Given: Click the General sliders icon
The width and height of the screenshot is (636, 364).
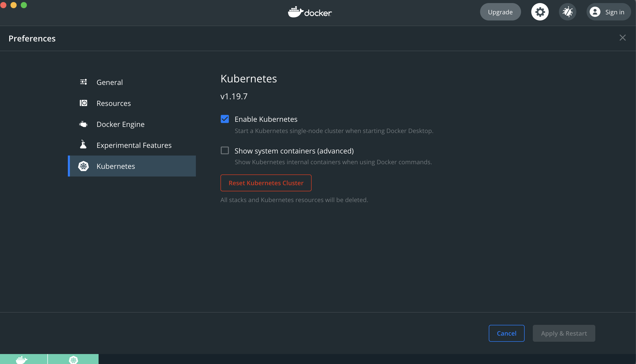Looking at the screenshot, I should pos(83,82).
